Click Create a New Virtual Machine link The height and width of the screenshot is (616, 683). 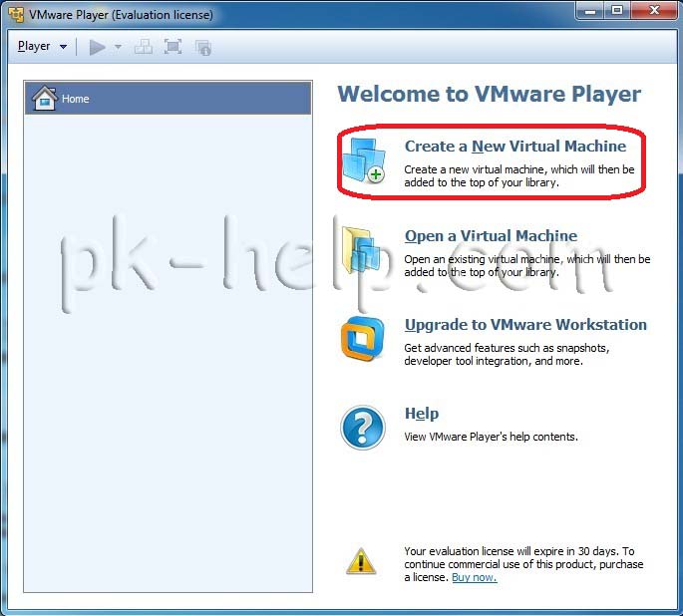click(x=514, y=147)
